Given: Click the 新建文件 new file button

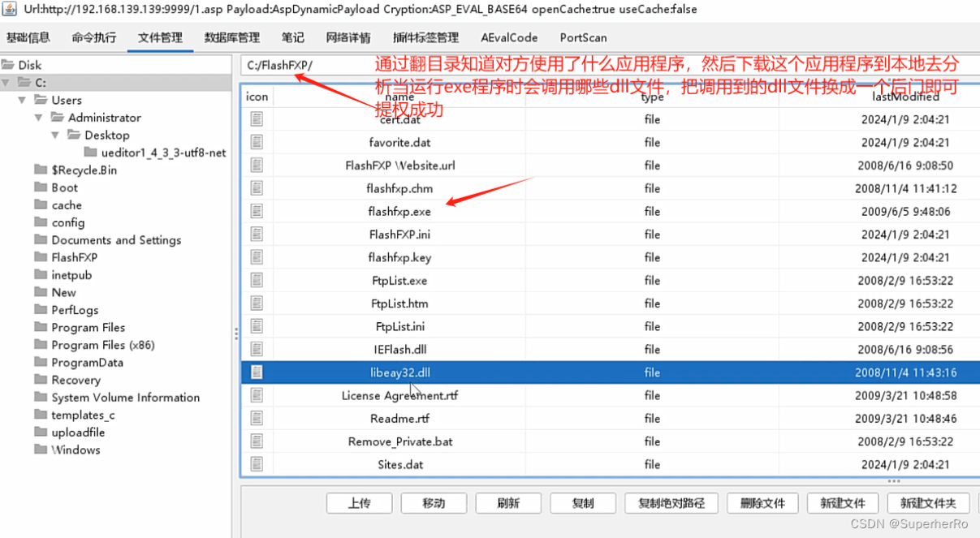Looking at the screenshot, I should pos(844,503).
